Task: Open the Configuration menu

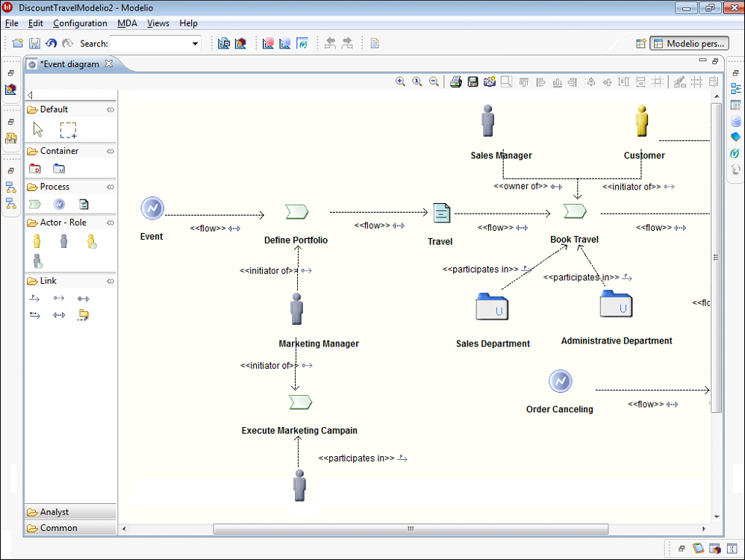Action: coord(80,23)
